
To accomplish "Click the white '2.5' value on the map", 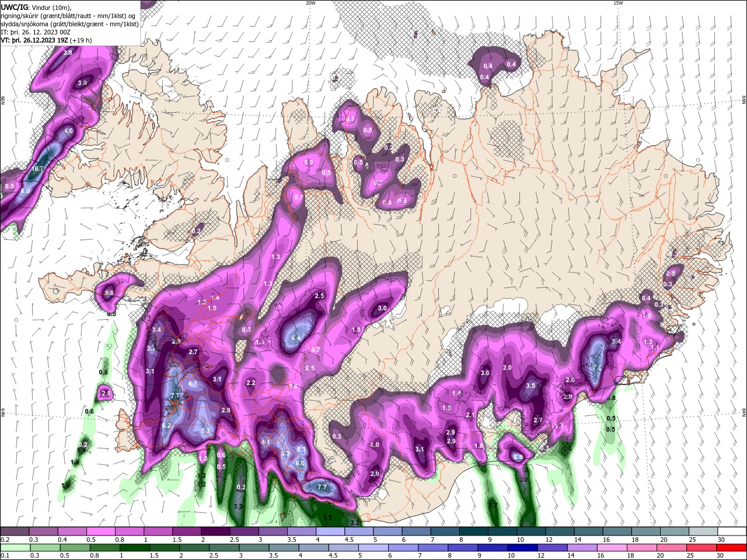I will 319,296.
